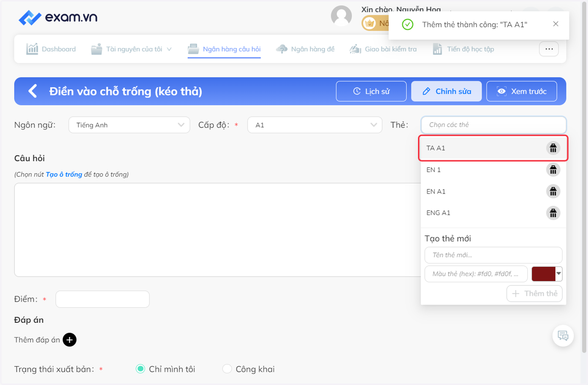Screen dimensions: 588x385
Task: Open the user avatar icon
Action: click(342, 16)
